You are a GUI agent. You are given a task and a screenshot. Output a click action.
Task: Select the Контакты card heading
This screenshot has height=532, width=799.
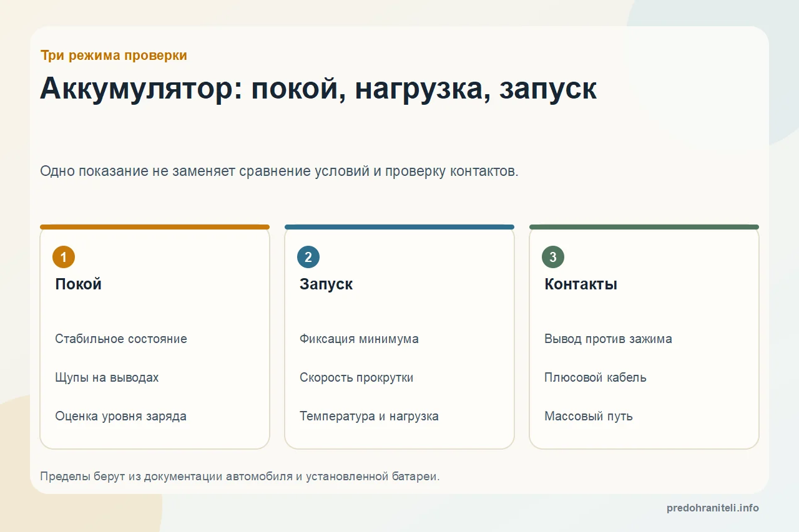coord(581,284)
